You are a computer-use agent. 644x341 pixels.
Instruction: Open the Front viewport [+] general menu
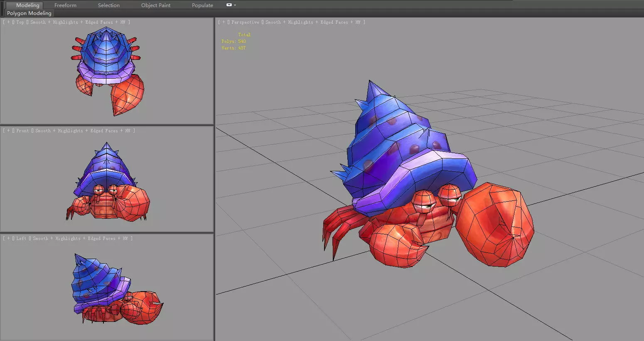click(x=8, y=131)
